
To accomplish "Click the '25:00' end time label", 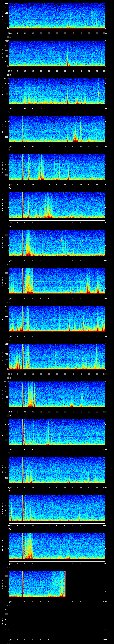I will click(x=105, y=33).
